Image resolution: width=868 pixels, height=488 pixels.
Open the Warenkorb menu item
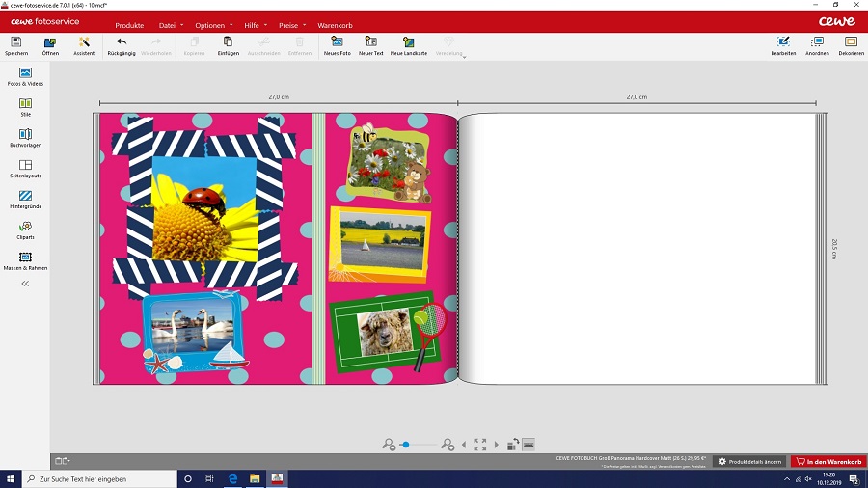tap(334, 25)
